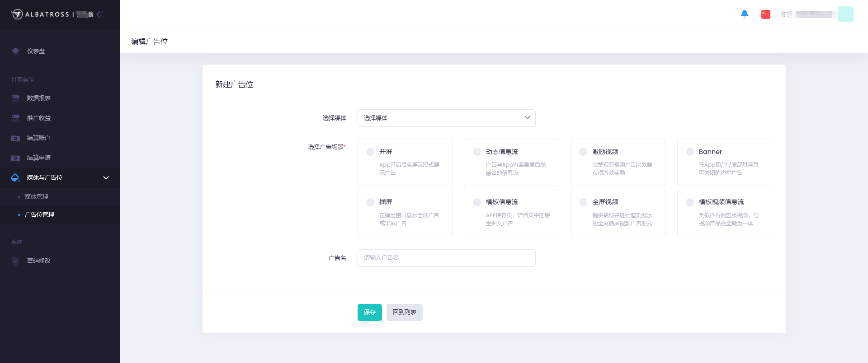The image size is (868, 363).
Task: Select the 开屏 ad scene radio
Action: tap(370, 152)
